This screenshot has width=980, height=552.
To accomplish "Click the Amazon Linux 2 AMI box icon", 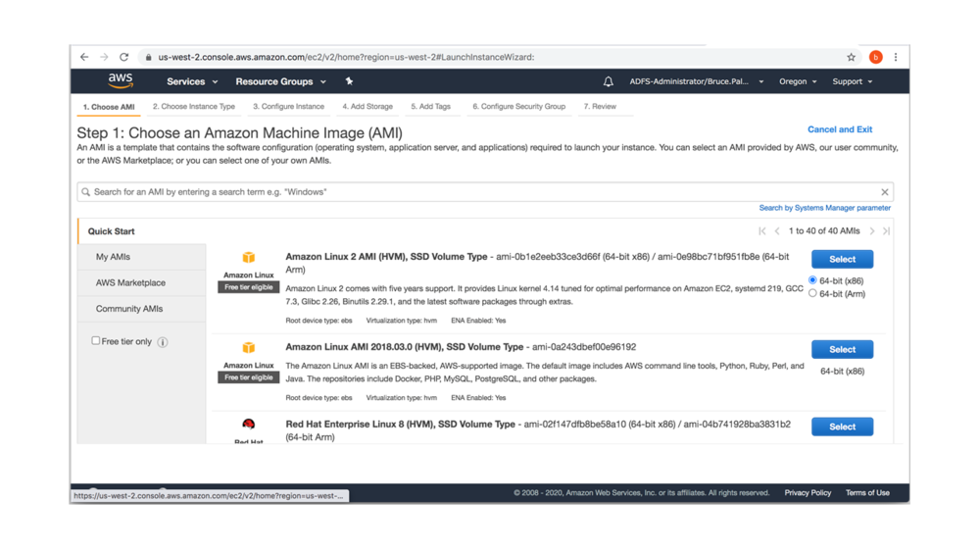I will [x=249, y=258].
